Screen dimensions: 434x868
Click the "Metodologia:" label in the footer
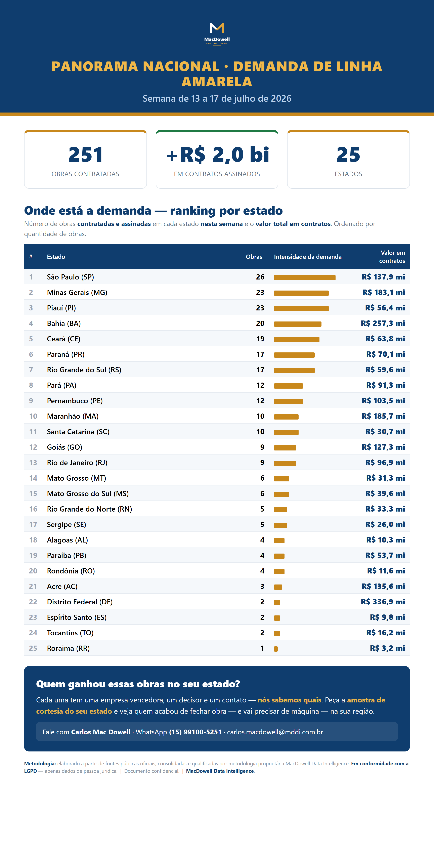(40, 764)
